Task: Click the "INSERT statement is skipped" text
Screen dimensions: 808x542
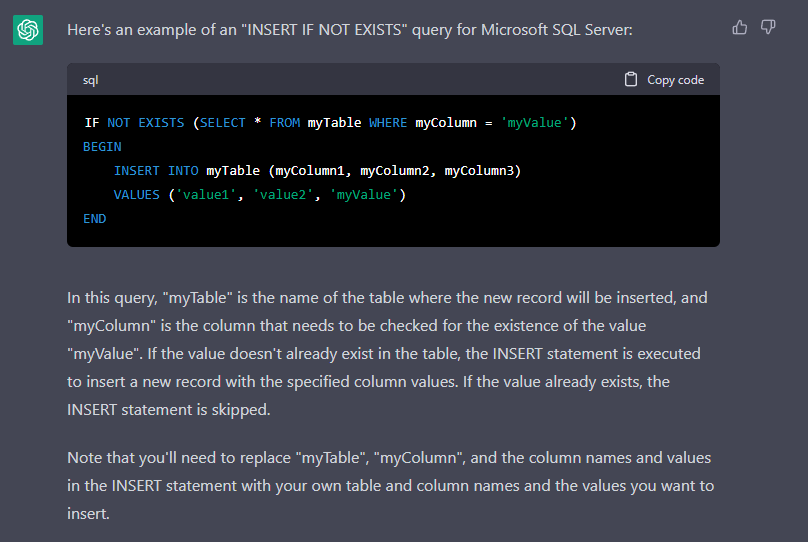Action: pos(169,410)
